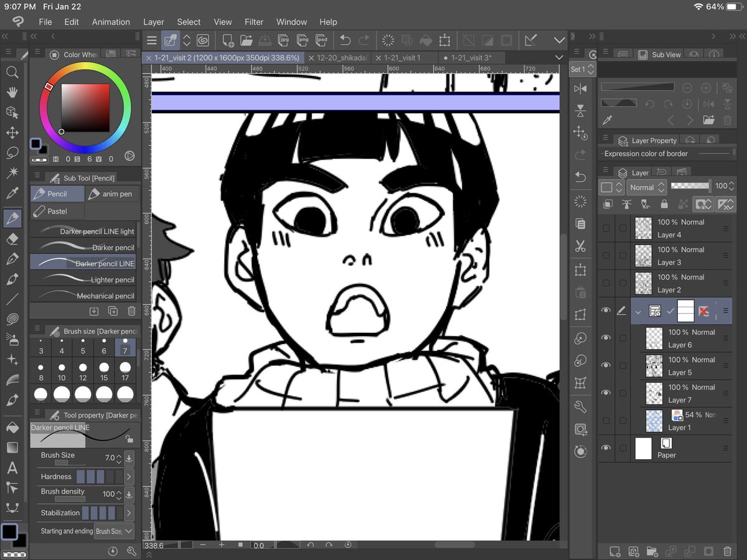Image resolution: width=747 pixels, height=560 pixels.
Task: Choose the Mechanical pencil brush
Action: tap(83, 296)
